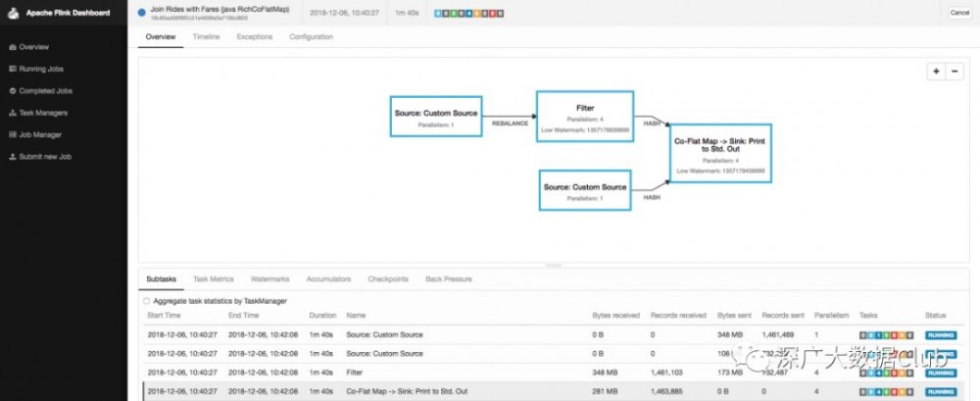Switch to the Configuration tab
This screenshot has height=401, width=980.
pos(312,37)
